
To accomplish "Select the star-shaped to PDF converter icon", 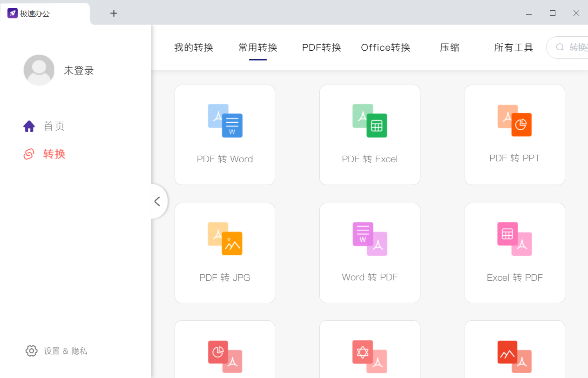I will click(370, 357).
